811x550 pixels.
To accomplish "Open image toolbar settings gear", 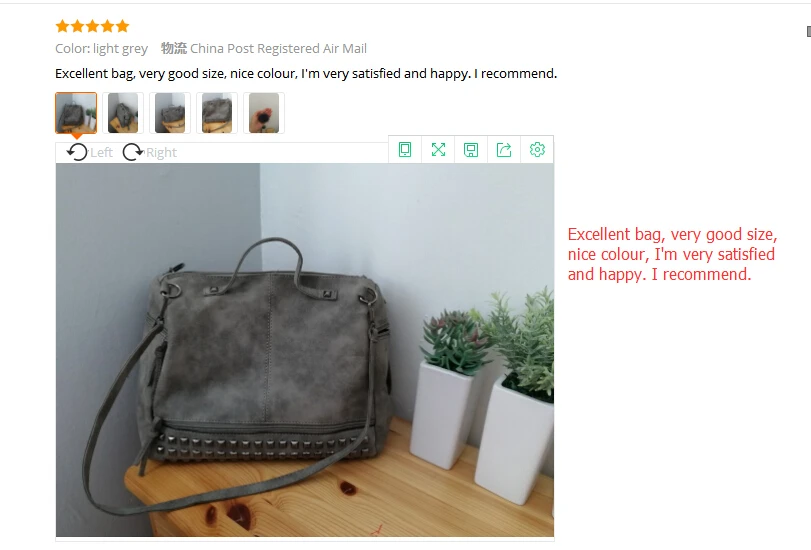I will pyautogui.click(x=537, y=150).
